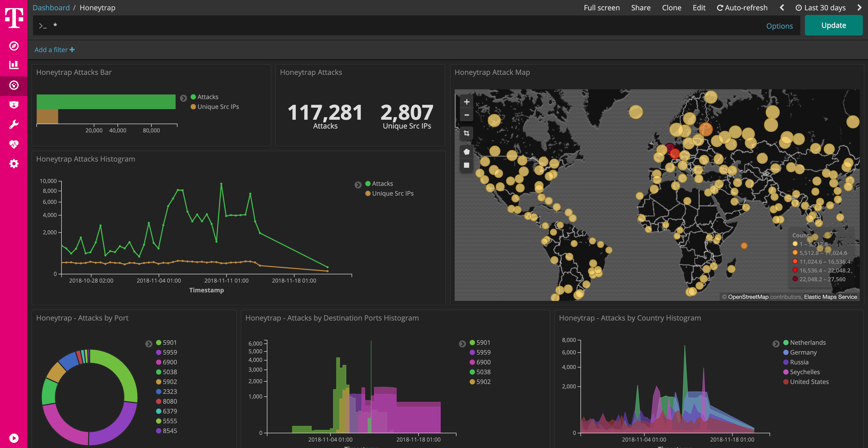Select the polygon drawing tool on the map
868x448 pixels.
[x=466, y=151]
